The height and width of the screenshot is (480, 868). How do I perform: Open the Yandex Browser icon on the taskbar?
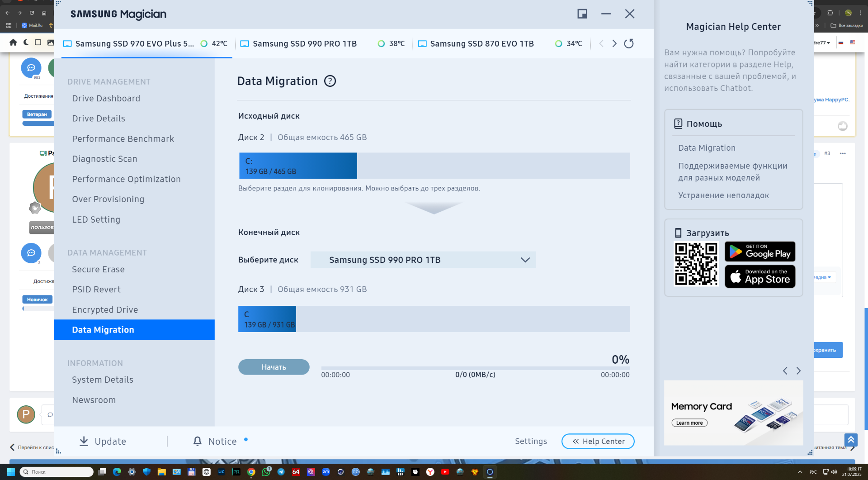click(430, 472)
